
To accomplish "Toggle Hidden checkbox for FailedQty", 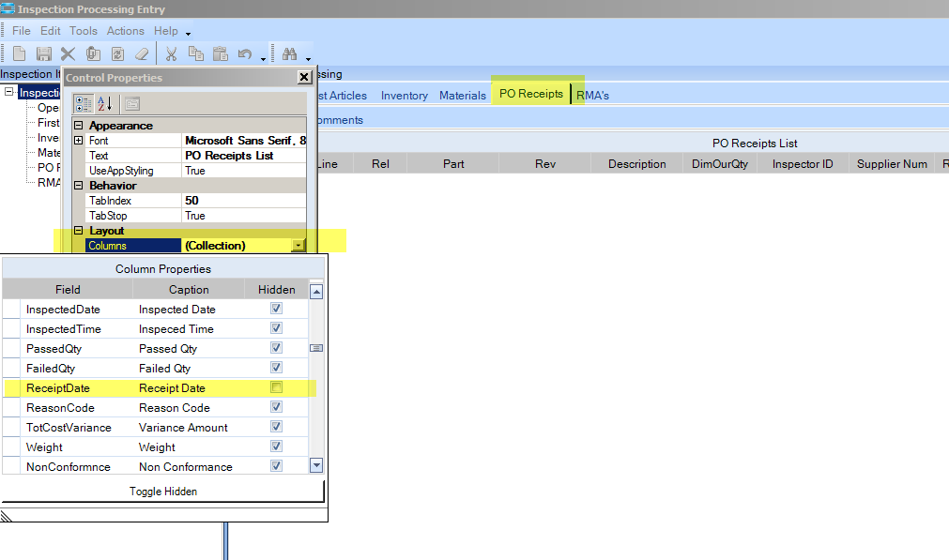I will [x=277, y=368].
